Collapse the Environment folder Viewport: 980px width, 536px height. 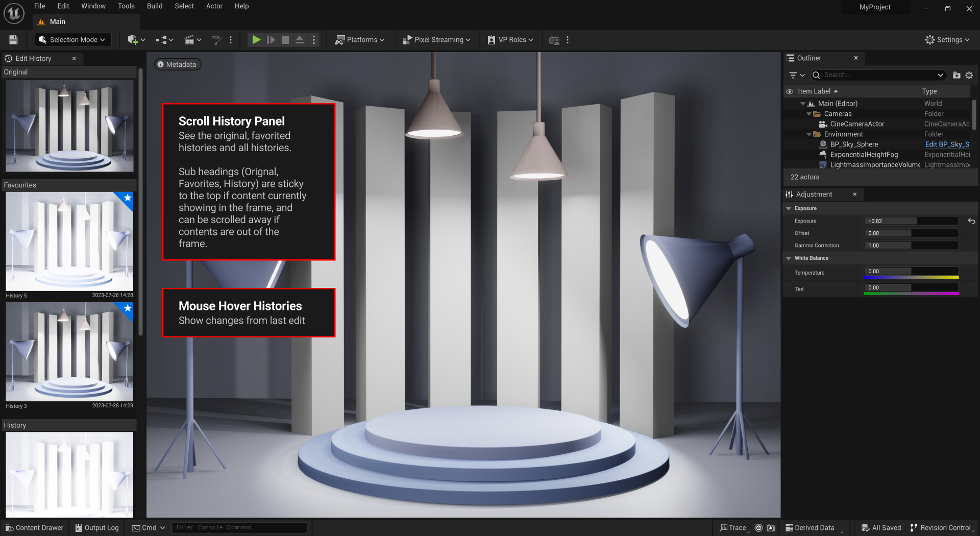coord(809,134)
